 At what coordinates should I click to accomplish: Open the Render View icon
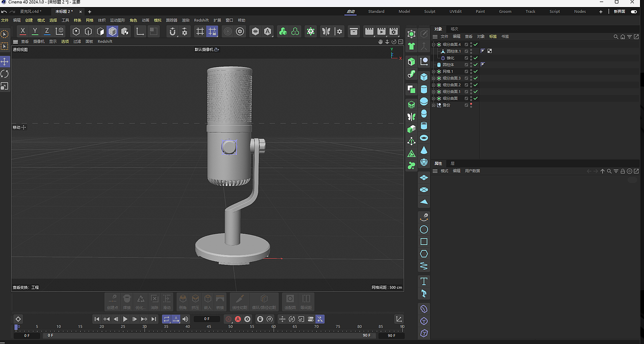pos(369,32)
